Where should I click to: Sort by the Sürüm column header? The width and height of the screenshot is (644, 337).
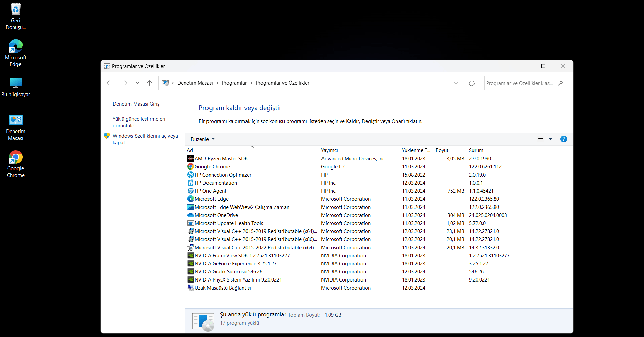pyautogui.click(x=494, y=150)
